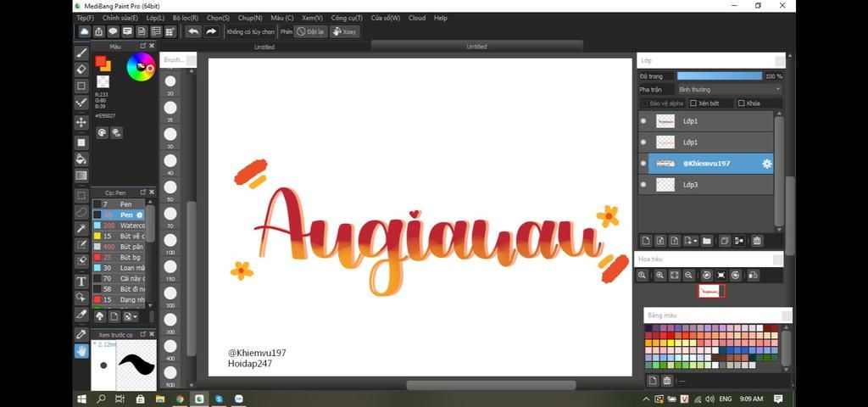Image resolution: width=868 pixels, height=407 pixels.
Task: Toggle visibility of @Khiemvu197 layer
Action: (643, 164)
